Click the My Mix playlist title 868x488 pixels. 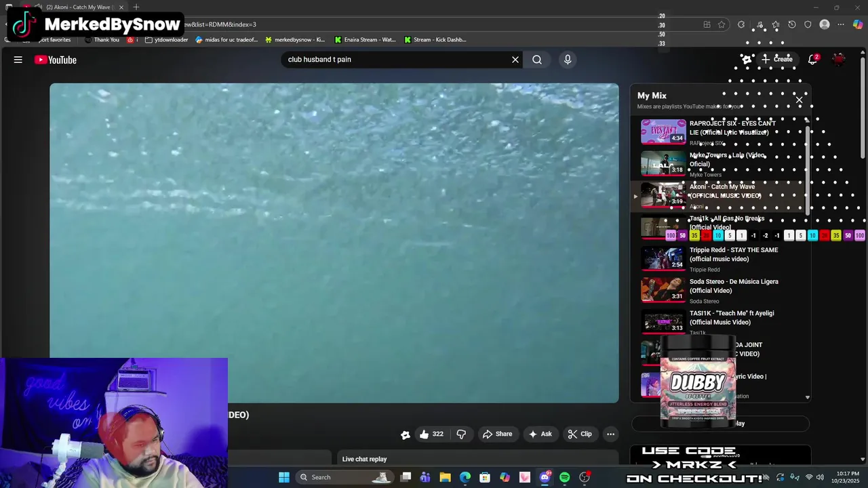coord(652,96)
